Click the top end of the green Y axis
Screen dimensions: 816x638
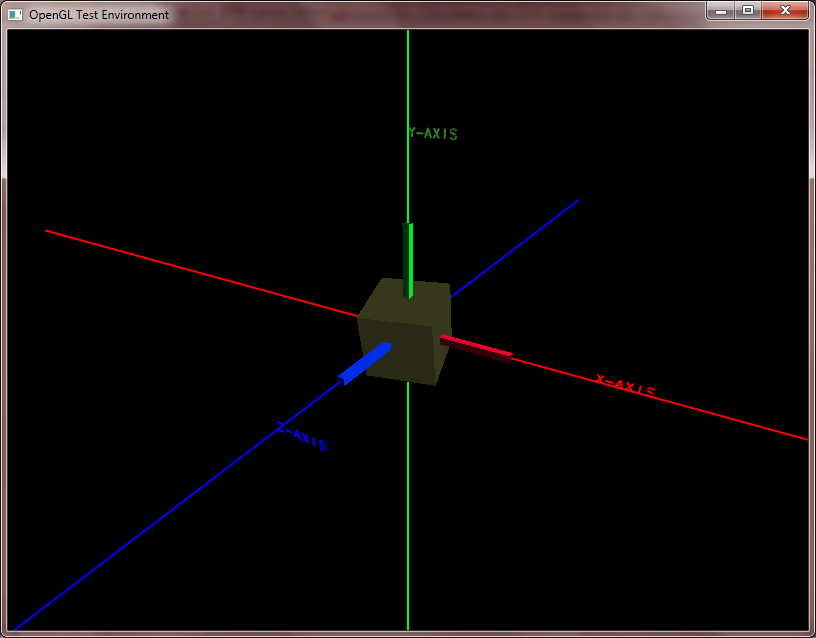[408, 40]
